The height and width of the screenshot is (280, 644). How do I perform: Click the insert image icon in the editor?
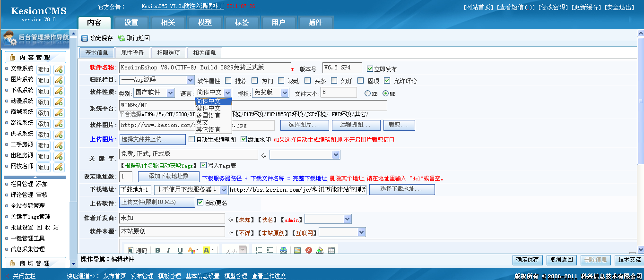297,250
